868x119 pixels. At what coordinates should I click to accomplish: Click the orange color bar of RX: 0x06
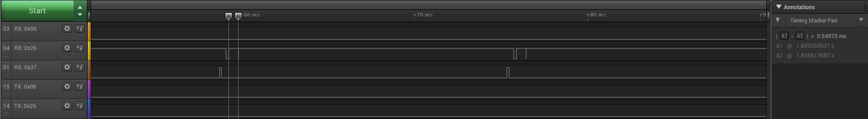click(89, 32)
